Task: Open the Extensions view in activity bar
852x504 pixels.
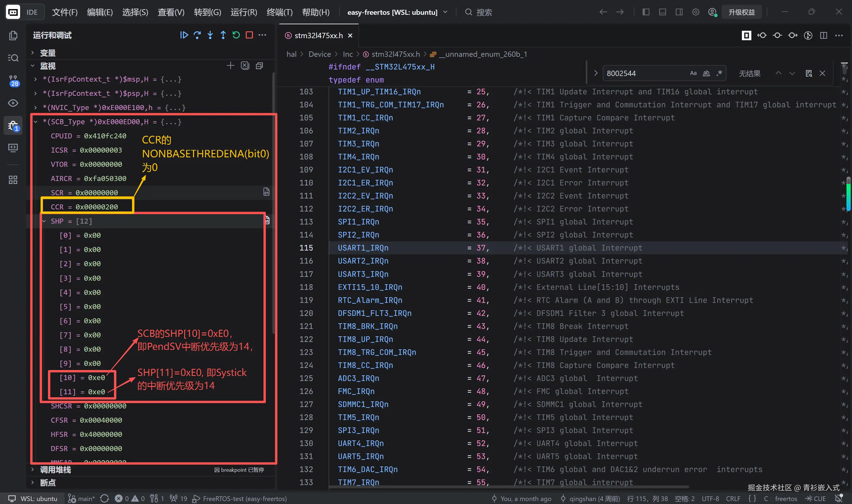Action: 13,180
